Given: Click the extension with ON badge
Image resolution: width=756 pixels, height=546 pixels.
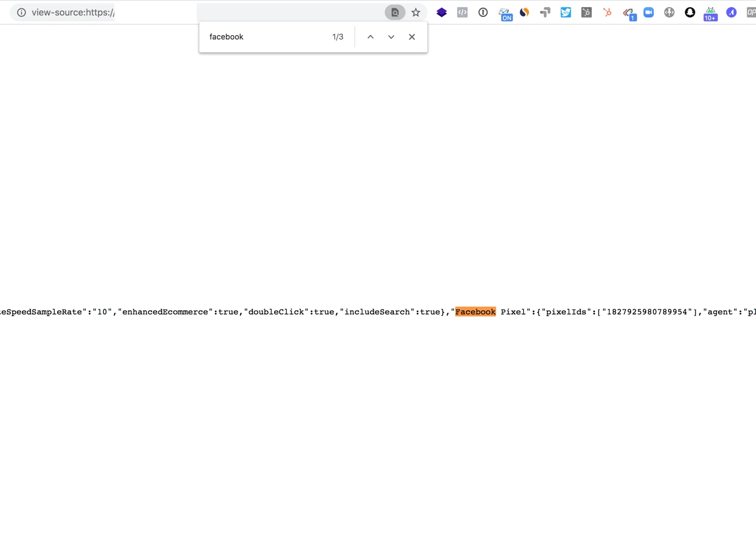Looking at the screenshot, I should click(505, 14).
